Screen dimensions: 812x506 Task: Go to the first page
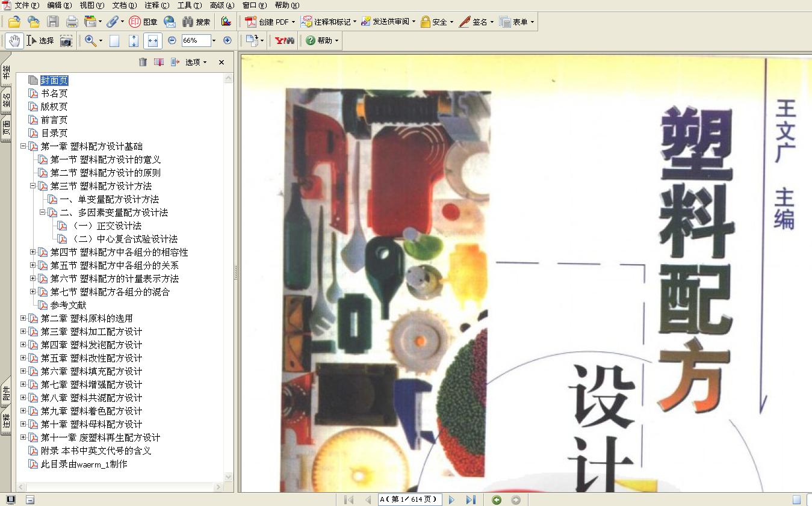349,499
